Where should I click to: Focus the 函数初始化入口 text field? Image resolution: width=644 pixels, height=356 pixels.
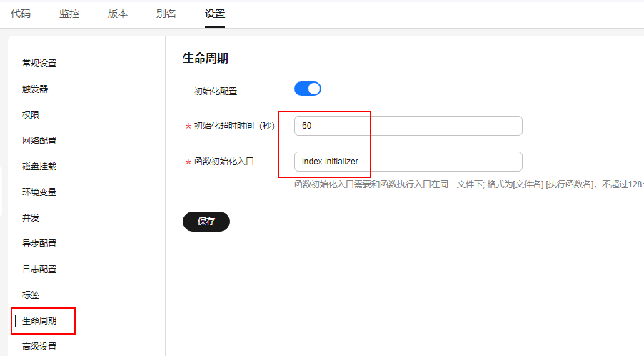408,162
